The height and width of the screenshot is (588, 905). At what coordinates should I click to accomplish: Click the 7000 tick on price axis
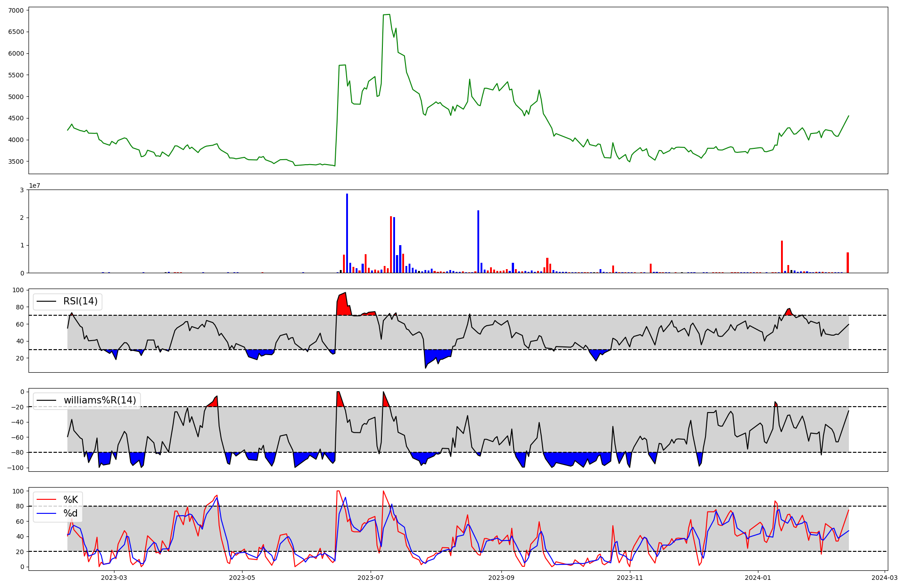[16, 10]
